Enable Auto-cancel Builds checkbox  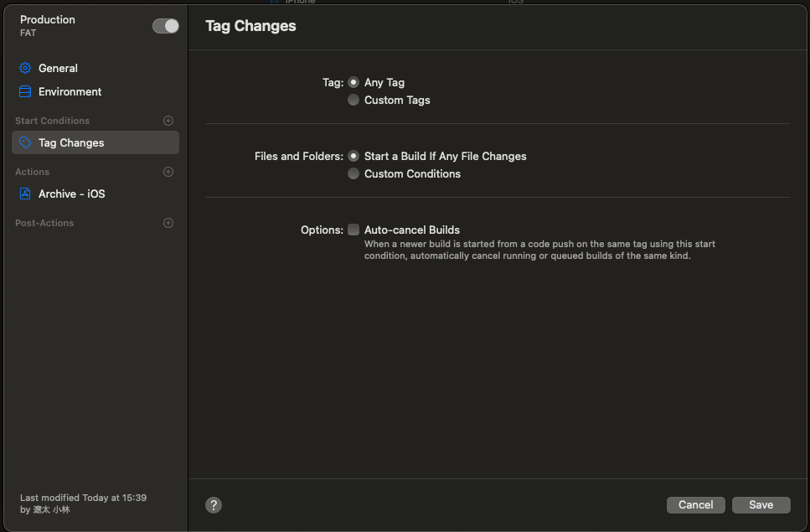coord(353,230)
